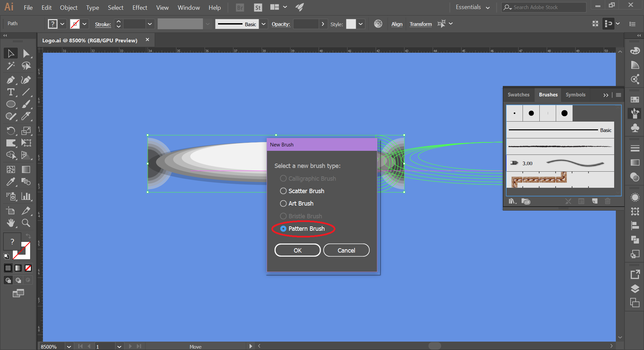Select the Pen tool
The width and height of the screenshot is (644, 350).
pos(11,80)
